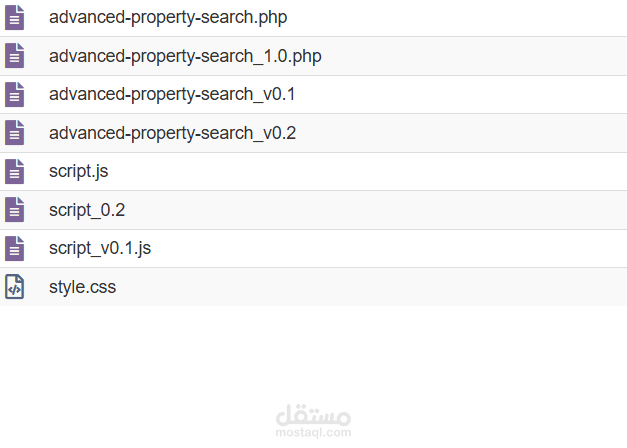Screen dimensions: 627x448
Task: Open the style.css stylesheet name
Action: coord(82,287)
